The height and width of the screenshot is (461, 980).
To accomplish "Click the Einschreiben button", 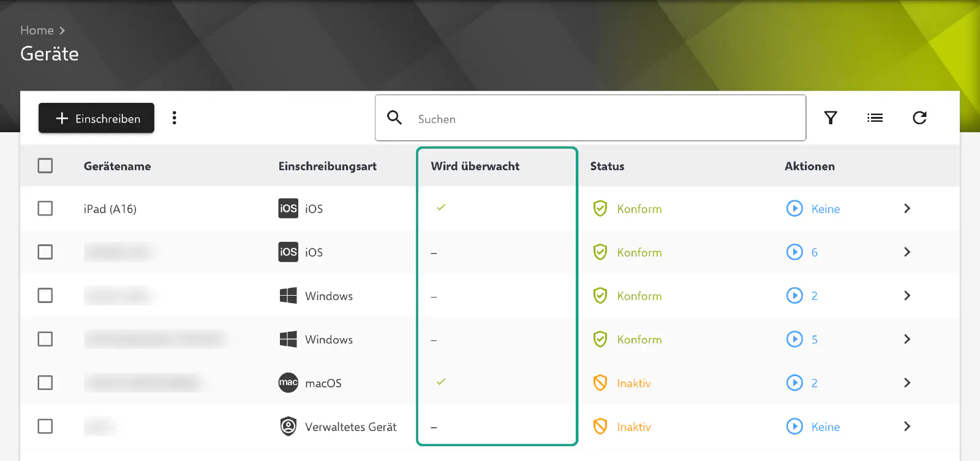I will [x=96, y=118].
